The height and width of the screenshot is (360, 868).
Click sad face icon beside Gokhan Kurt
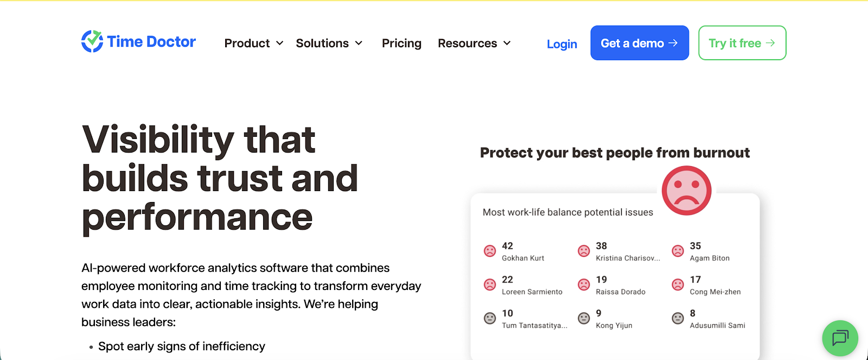[490, 251]
